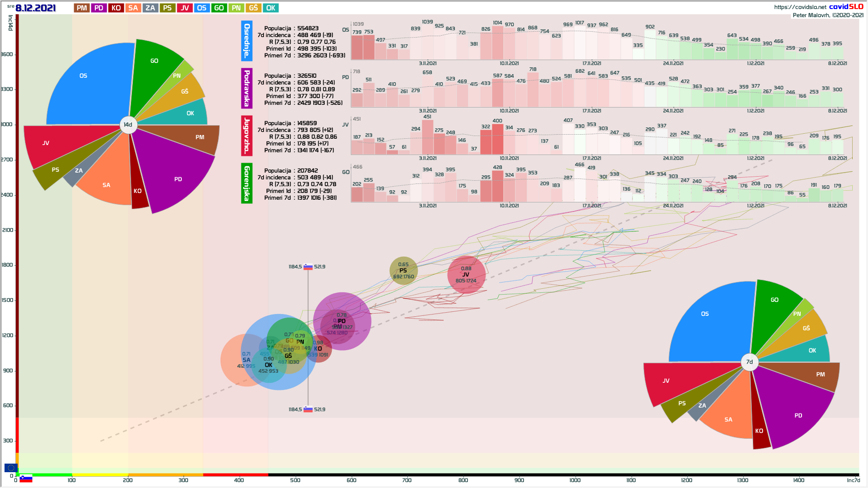Click the 7d pie chart center
This screenshot has height=488, width=868.
click(750, 362)
